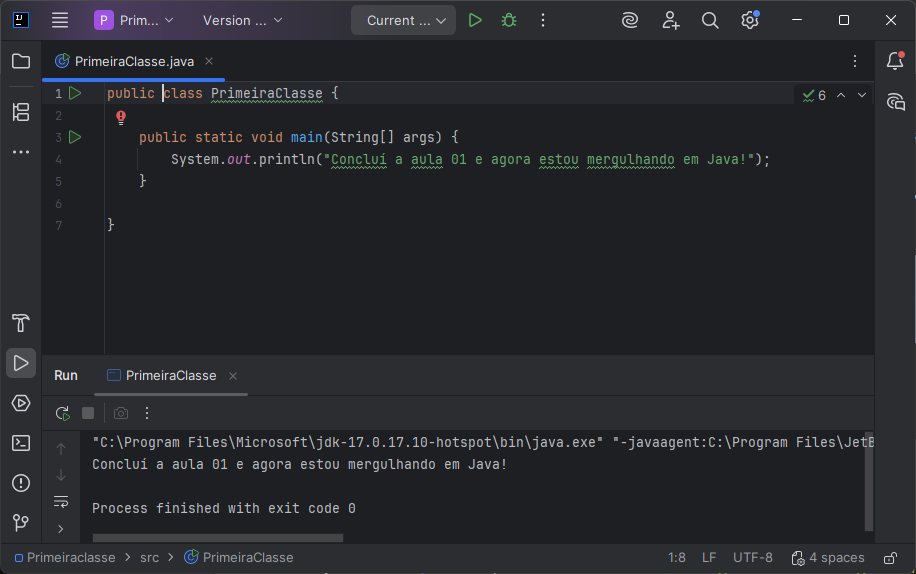The width and height of the screenshot is (916, 574).
Task: Open the Project tool window folder icon
Action: [x=21, y=61]
